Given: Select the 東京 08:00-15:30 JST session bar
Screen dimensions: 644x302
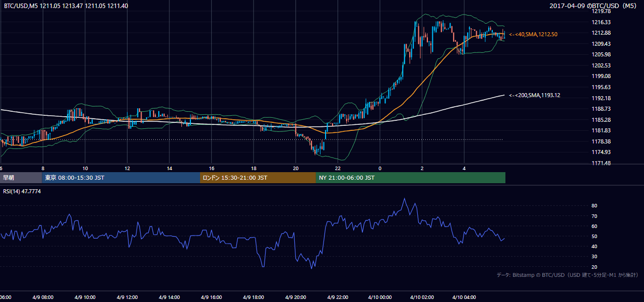Looking at the screenshot, I should click(x=121, y=178).
